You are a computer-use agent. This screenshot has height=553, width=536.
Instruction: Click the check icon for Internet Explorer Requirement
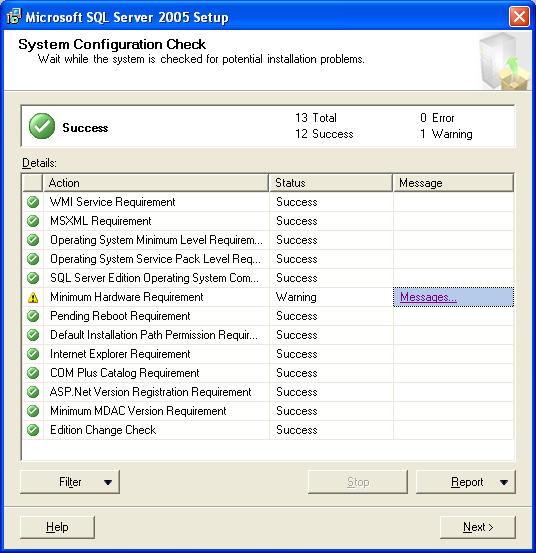click(x=33, y=354)
